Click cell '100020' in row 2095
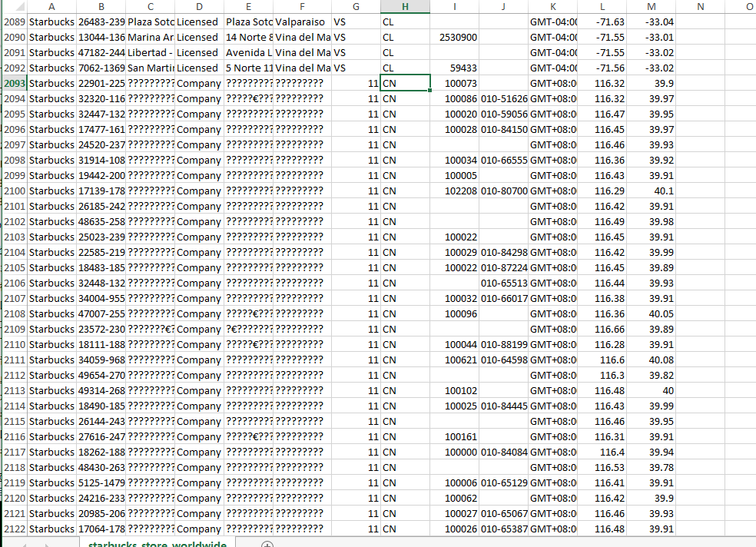Viewport: 756px width, 547px height. coord(454,114)
